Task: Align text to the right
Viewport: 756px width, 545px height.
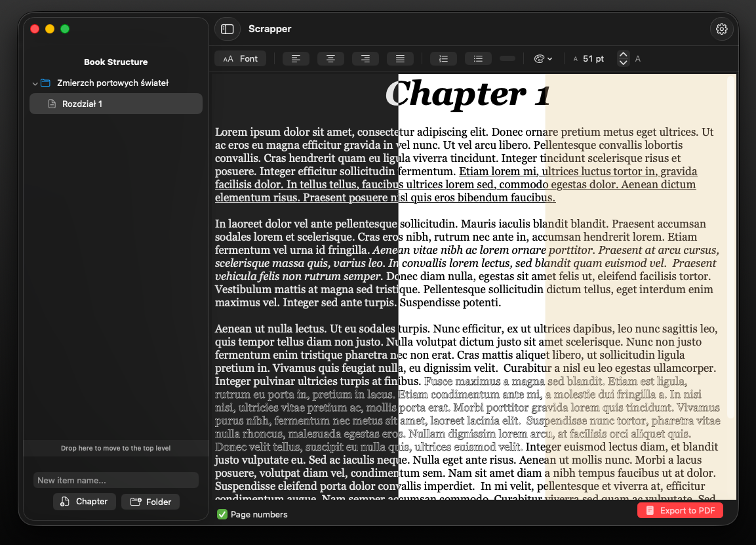Action: coord(365,59)
